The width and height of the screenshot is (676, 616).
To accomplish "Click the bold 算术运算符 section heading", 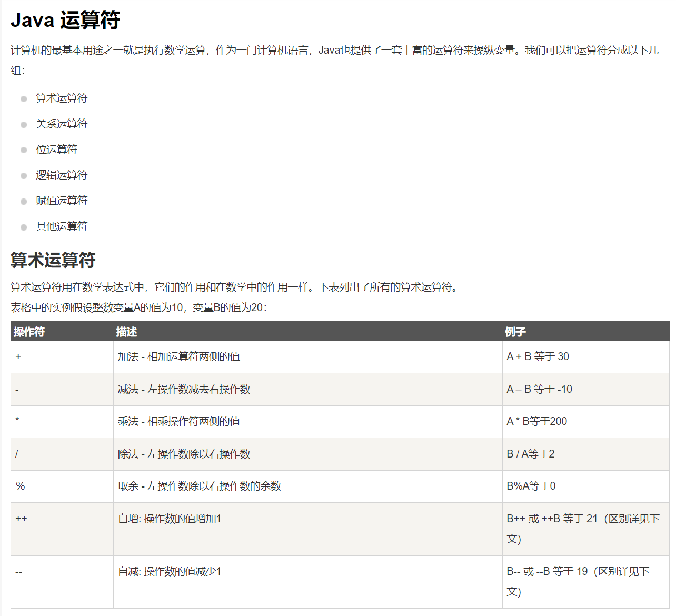I will tap(53, 260).
